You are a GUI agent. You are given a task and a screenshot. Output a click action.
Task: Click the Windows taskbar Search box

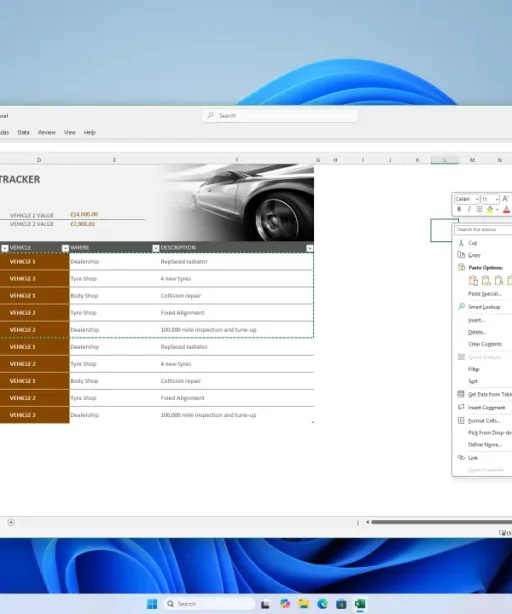209,604
